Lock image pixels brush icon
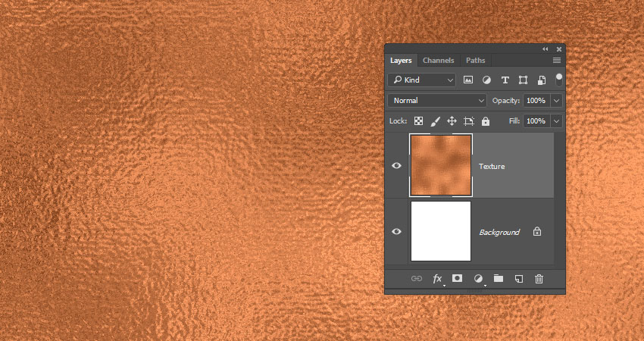 click(x=435, y=121)
